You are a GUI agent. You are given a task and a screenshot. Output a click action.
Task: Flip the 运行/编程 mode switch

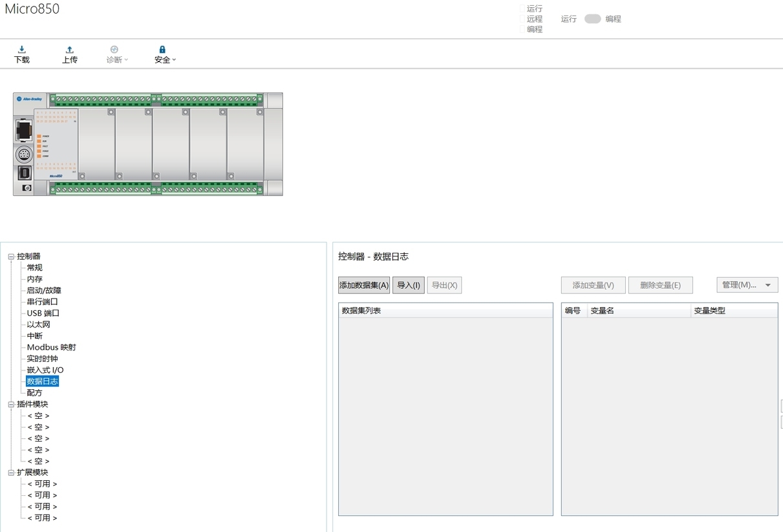[x=592, y=19]
